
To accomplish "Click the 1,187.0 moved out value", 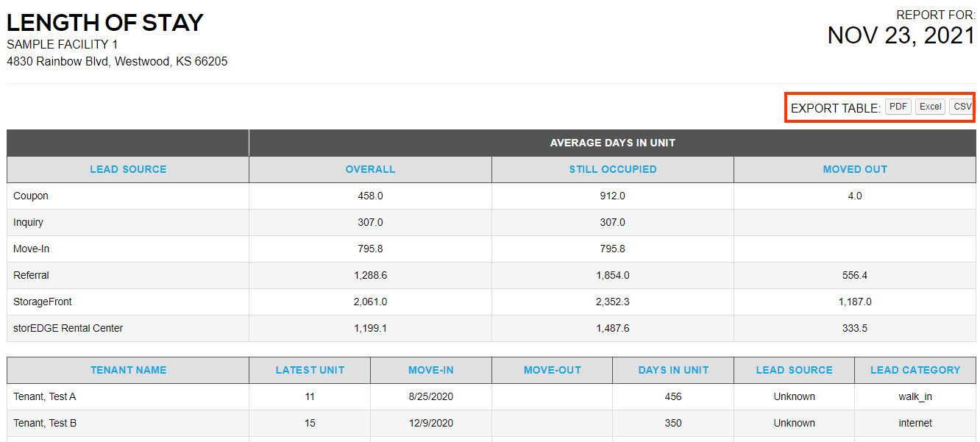I will pyautogui.click(x=855, y=302).
